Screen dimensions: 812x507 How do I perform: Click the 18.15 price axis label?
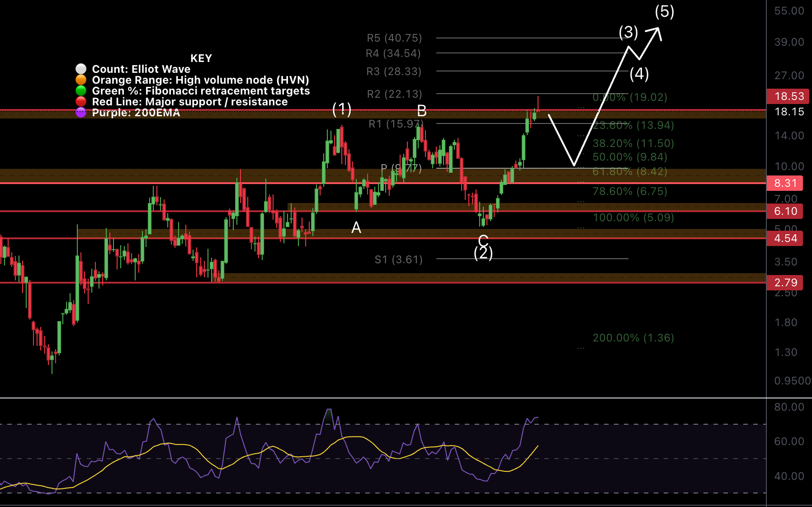(789, 112)
